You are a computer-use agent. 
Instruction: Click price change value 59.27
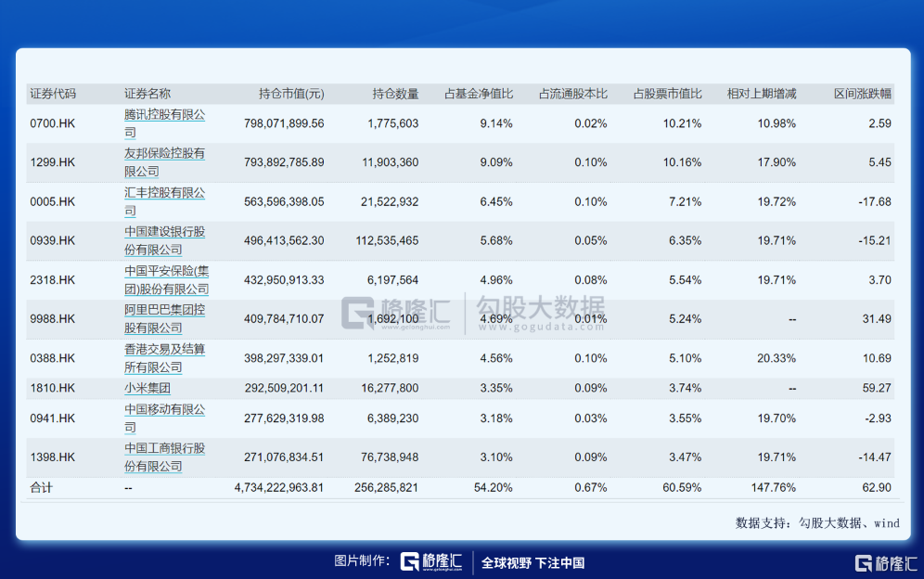877,388
